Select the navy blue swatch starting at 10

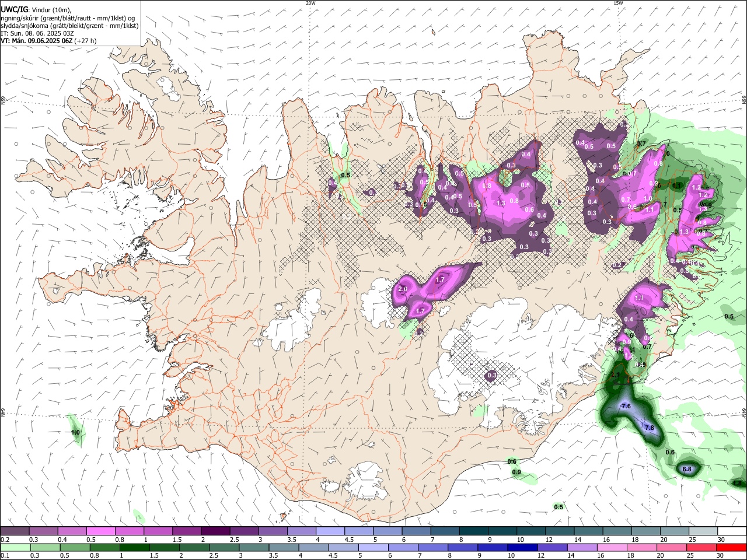(x=522, y=548)
